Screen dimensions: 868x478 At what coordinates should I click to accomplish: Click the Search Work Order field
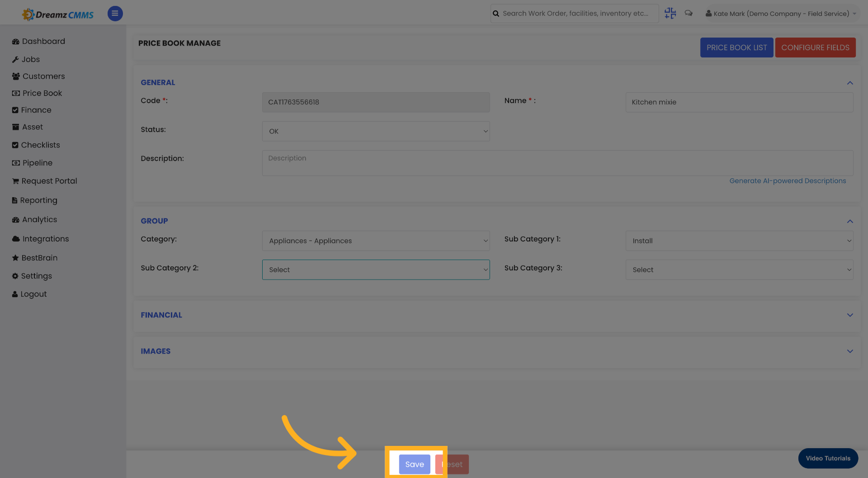575,14
